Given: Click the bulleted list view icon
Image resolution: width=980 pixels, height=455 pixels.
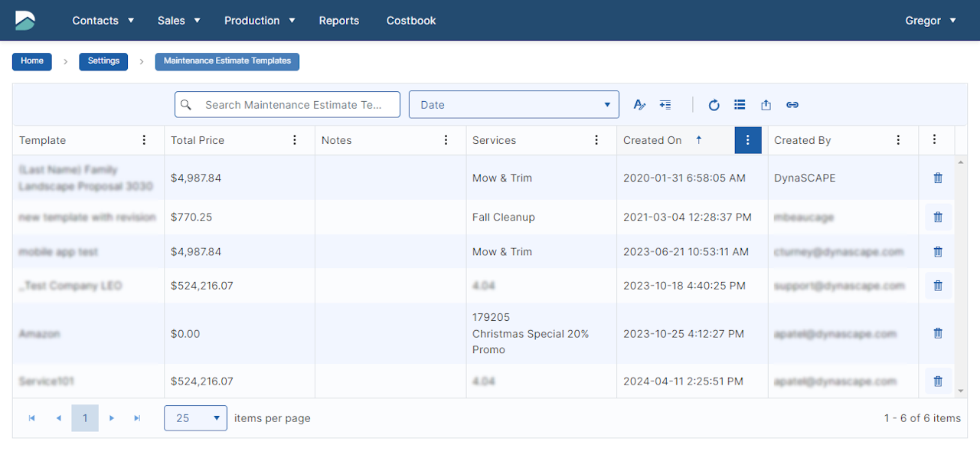Looking at the screenshot, I should pyautogui.click(x=740, y=105).
